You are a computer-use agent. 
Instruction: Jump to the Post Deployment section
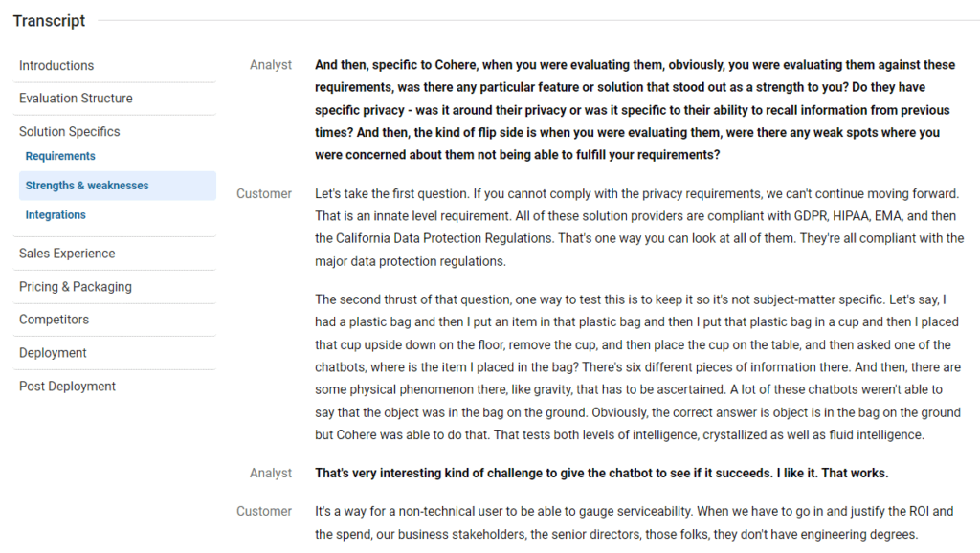(x=67, y=387)
